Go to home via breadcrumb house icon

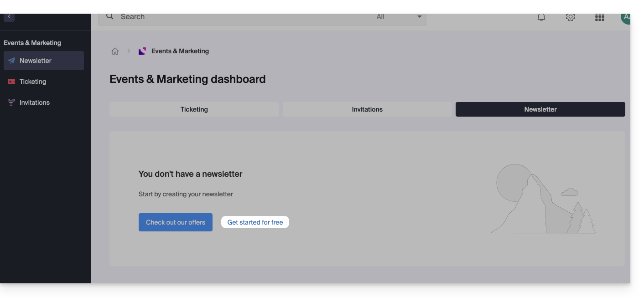point(115,51)
